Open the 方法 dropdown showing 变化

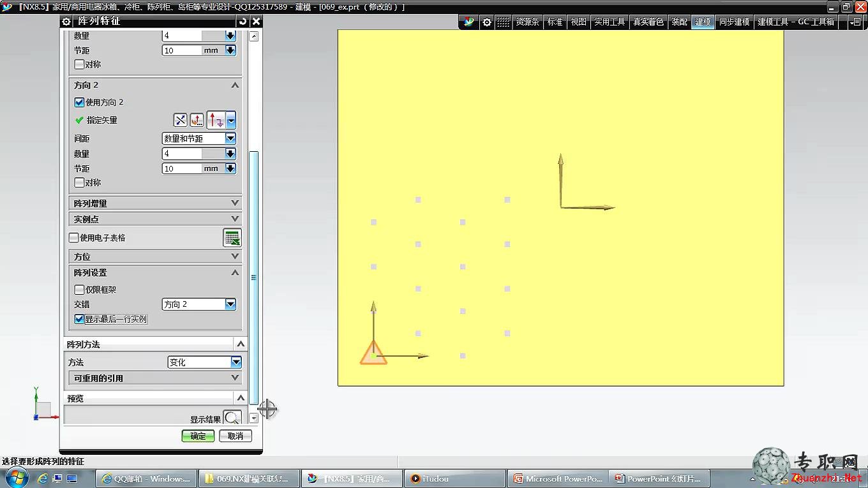205,362
